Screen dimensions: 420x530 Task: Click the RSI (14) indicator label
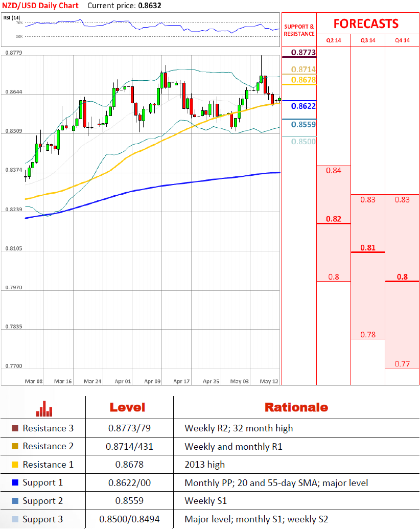coord(12,17)
